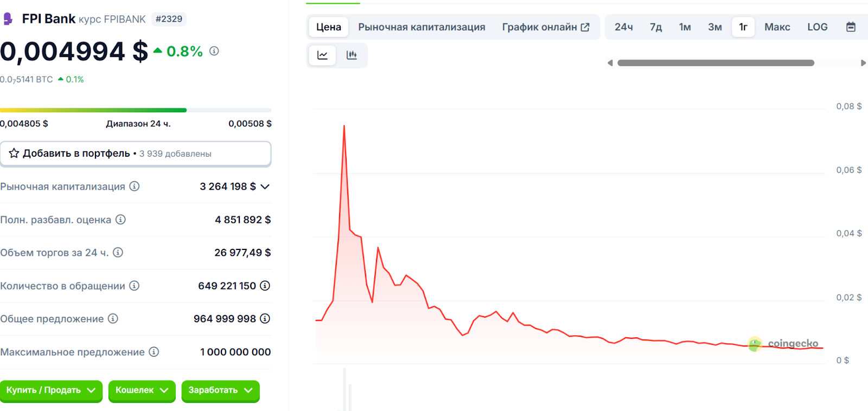This screenshot has height=411, width=868.
Task: Click the 24h range progress bar
Action: point(136,110)
